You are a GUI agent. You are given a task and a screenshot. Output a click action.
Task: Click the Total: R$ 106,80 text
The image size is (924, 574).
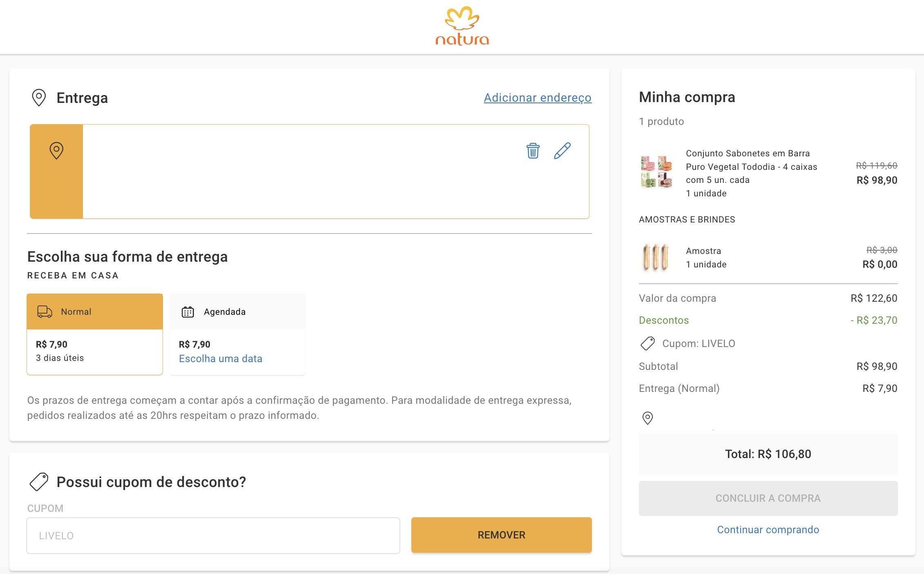(x=768, y=454)
